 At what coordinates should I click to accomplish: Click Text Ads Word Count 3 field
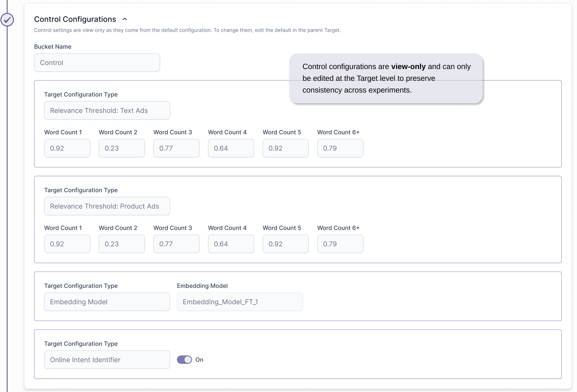[176, 148]
